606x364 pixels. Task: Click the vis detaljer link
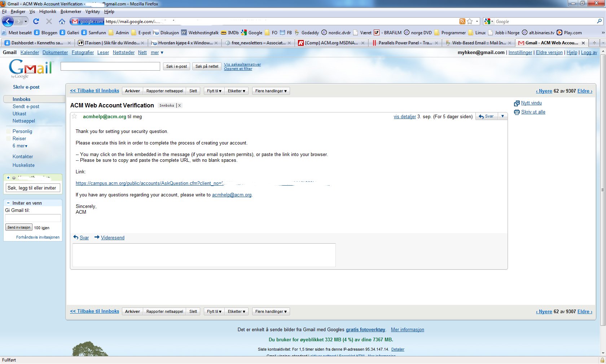405,116
